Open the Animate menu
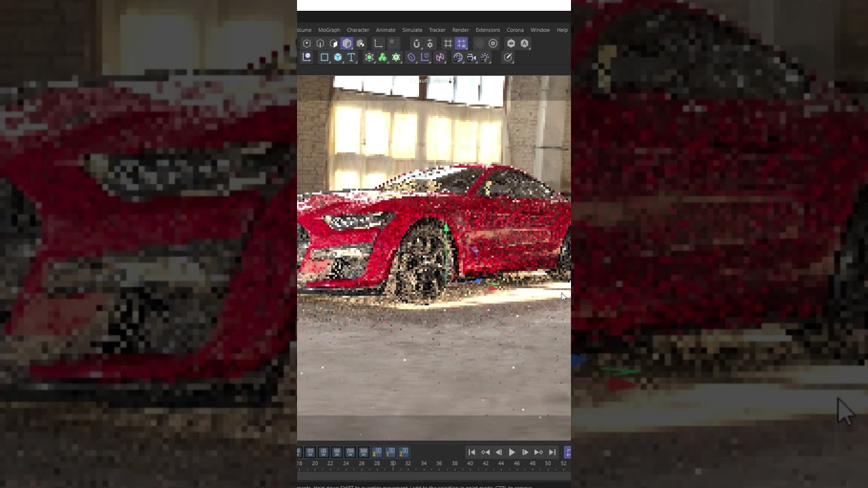Image resolution: width=868 pixels, height=488 pixels. point(386,30)
